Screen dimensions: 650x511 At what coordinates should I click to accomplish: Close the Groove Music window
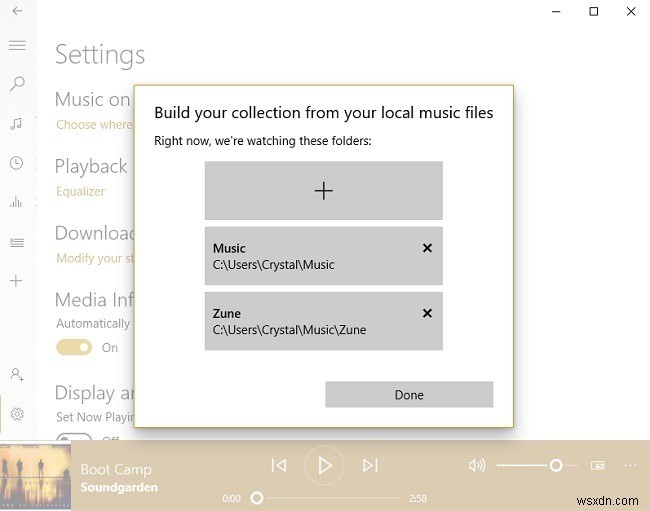pos(631,12)
